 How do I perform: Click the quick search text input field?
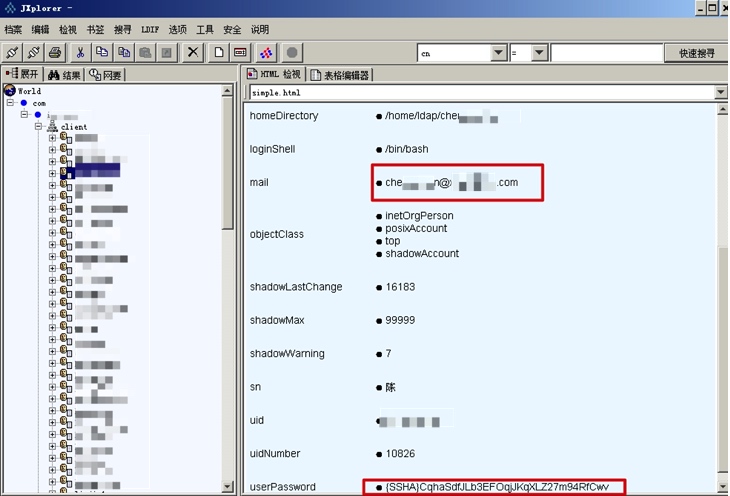pos(606,53)
